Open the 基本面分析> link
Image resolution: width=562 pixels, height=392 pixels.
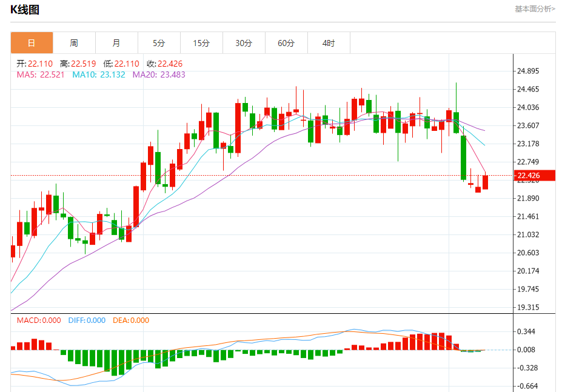535,9
